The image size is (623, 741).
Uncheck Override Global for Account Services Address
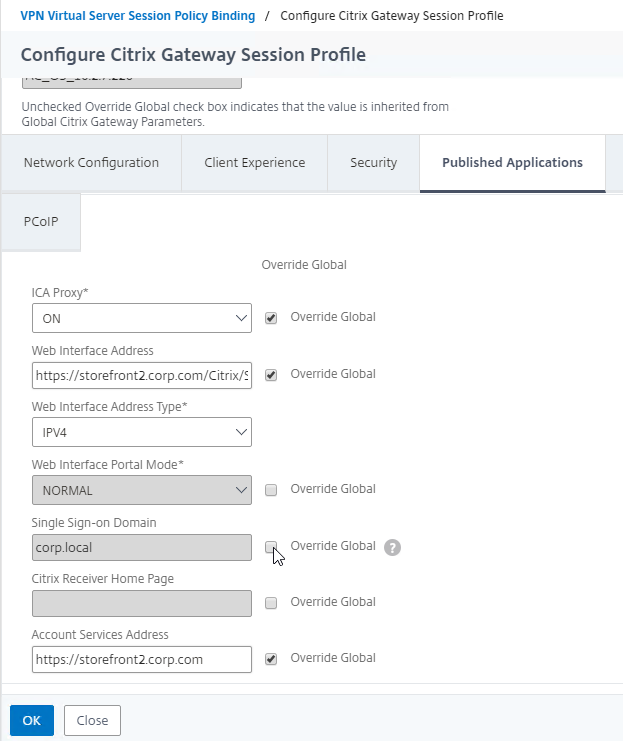coord(271,659)
